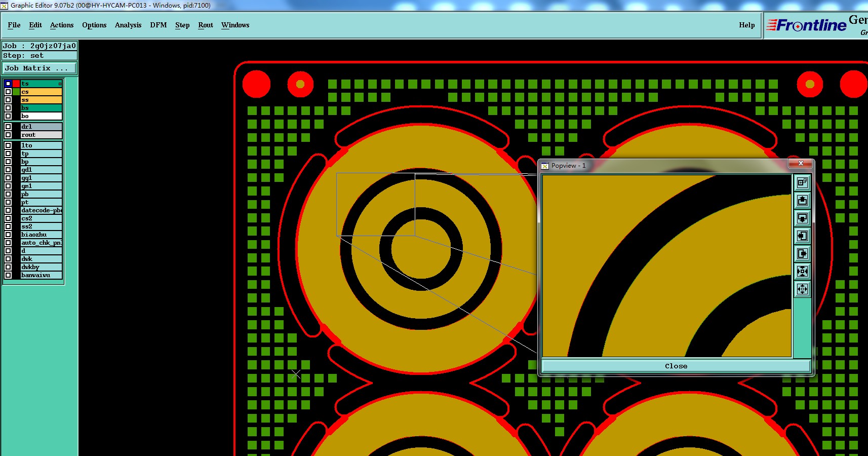Toggle display checkbox of cs layer
Viewport: 868px width, 456px height.
pyautogui.click(x=8, y=92)
